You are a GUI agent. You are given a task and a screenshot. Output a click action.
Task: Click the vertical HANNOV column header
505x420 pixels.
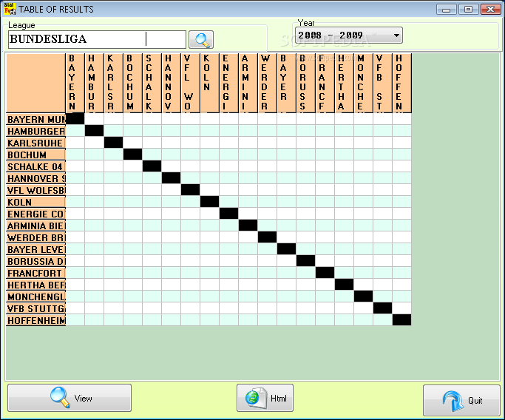click(x=171, y=83)
